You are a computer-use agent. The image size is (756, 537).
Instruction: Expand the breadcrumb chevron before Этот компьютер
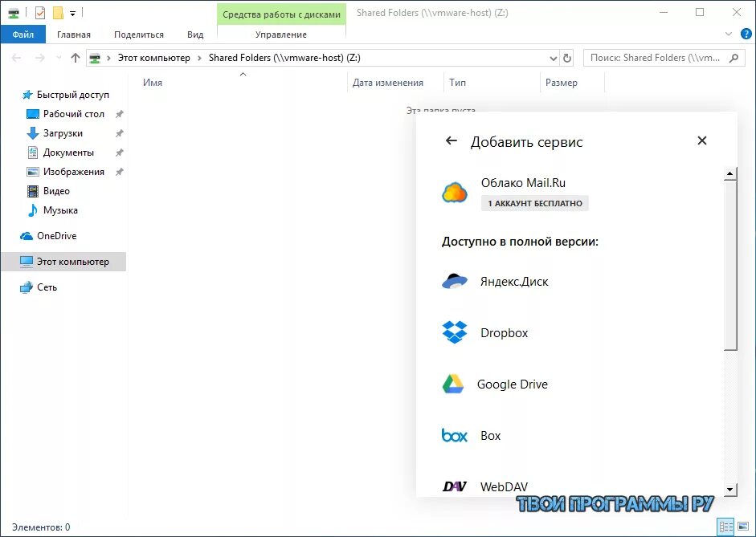click(109, 58)
